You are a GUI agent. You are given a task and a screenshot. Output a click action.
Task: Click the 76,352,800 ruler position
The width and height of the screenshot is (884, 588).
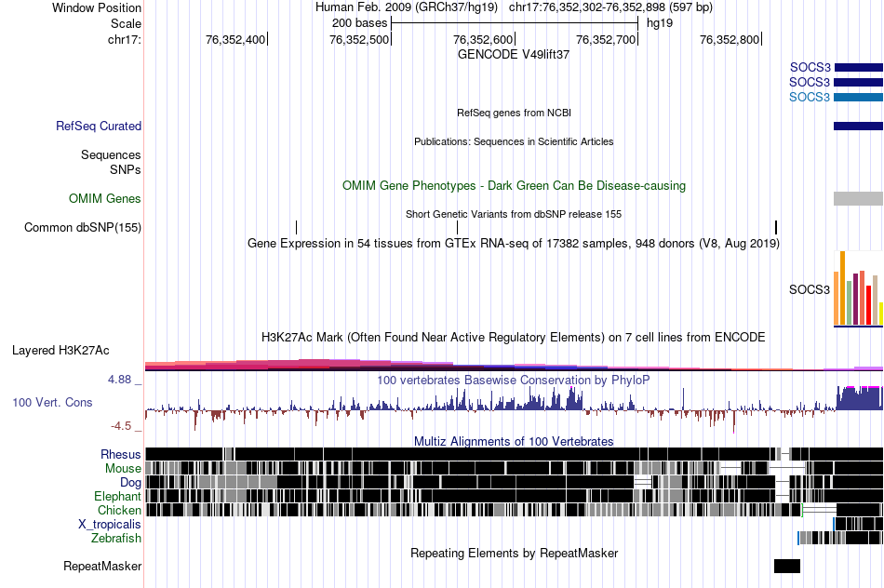click(730, 39)
